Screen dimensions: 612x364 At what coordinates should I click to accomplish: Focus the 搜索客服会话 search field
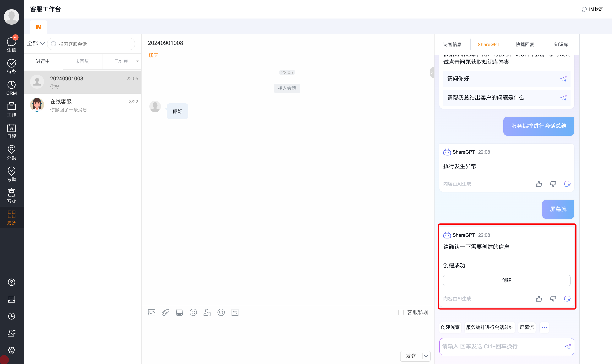[x=93, y=44]
